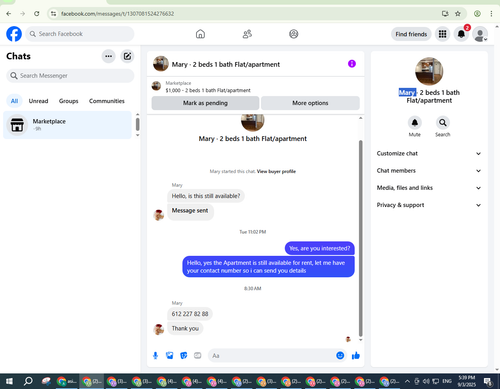This screenshot has width=500, height=389.
Task: View site information icon in address bar
Action: [53, 14]
